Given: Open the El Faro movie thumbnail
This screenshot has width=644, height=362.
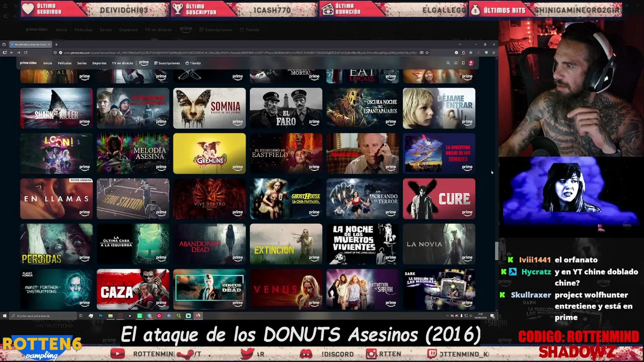Looking at the screenshot, I should point(286,108).
